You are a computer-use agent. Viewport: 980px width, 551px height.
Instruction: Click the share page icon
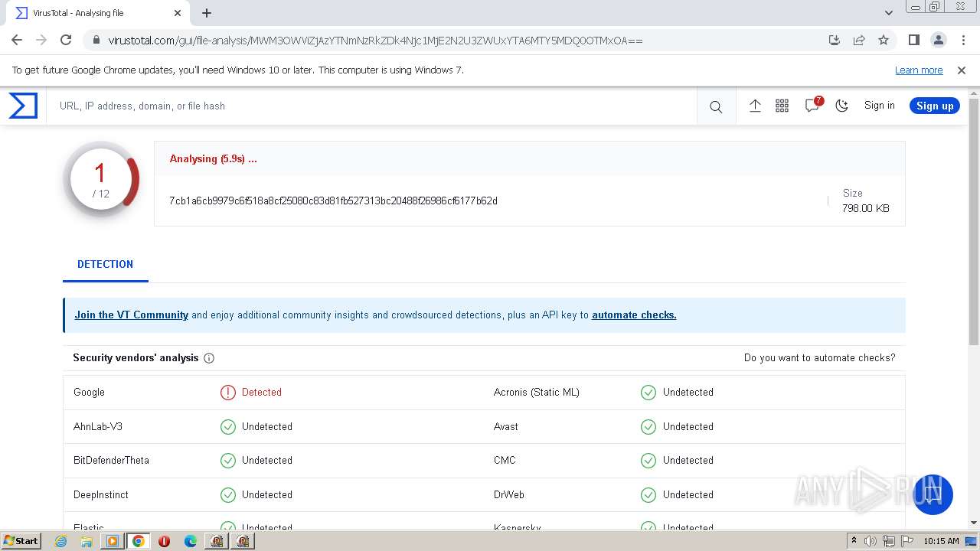(x=859, y=40)
